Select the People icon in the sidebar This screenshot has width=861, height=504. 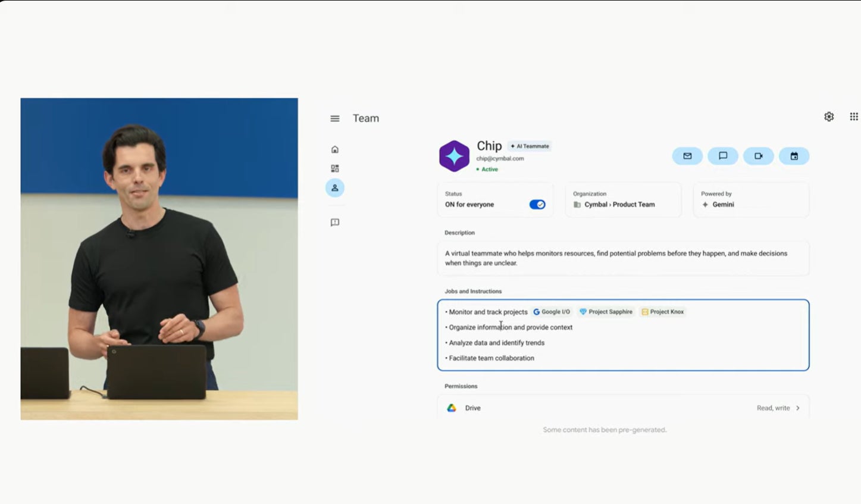[x=334, y=187]
